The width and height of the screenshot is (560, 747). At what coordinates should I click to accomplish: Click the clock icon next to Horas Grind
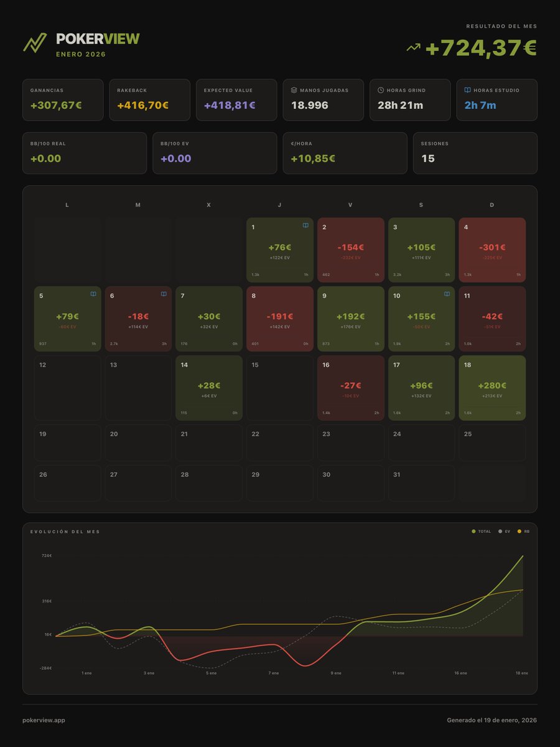coord(381,90)
